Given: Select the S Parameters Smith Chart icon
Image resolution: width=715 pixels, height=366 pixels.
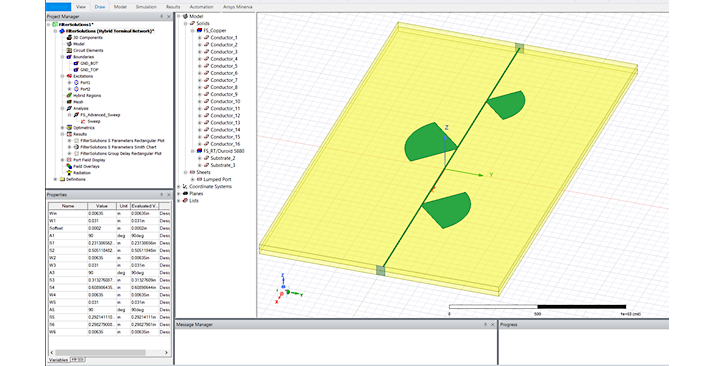Looking at the screenshot, I should point(76,147).
